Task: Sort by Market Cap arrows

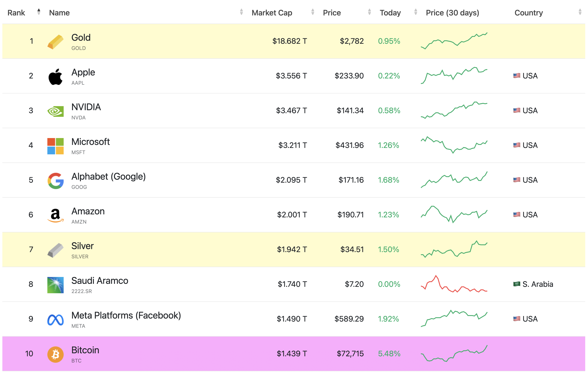Action: click(x=313, y=12)
